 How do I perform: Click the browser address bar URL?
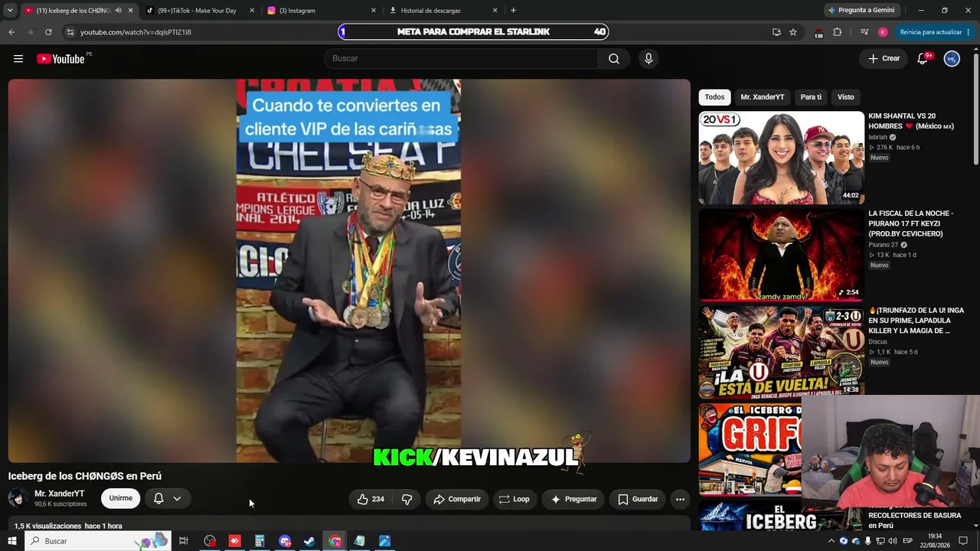click(x=136, y=32)
